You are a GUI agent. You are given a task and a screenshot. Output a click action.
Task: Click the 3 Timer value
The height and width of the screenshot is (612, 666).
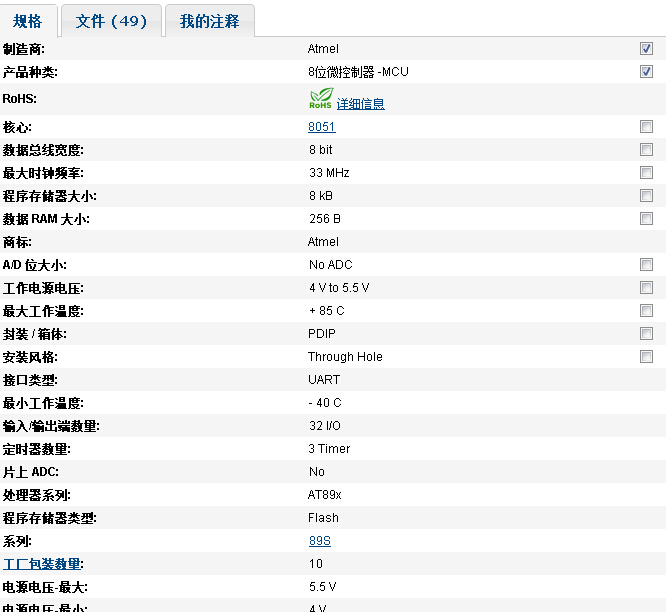pos(329,448)
